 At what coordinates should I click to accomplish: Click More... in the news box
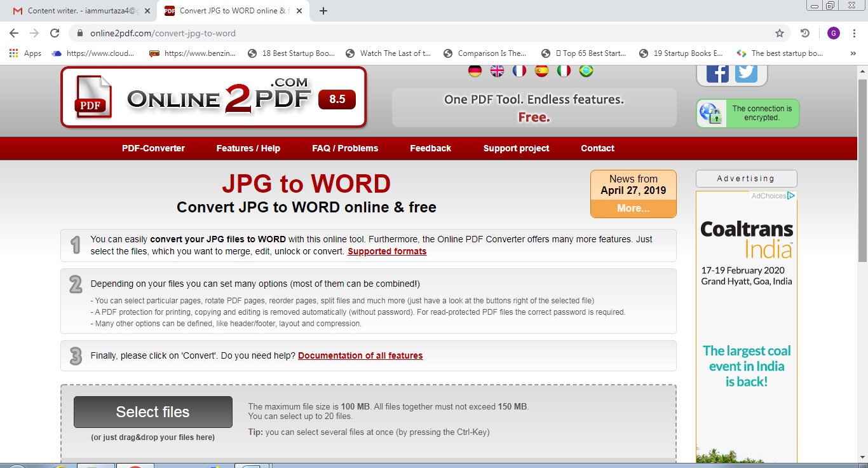632,208
